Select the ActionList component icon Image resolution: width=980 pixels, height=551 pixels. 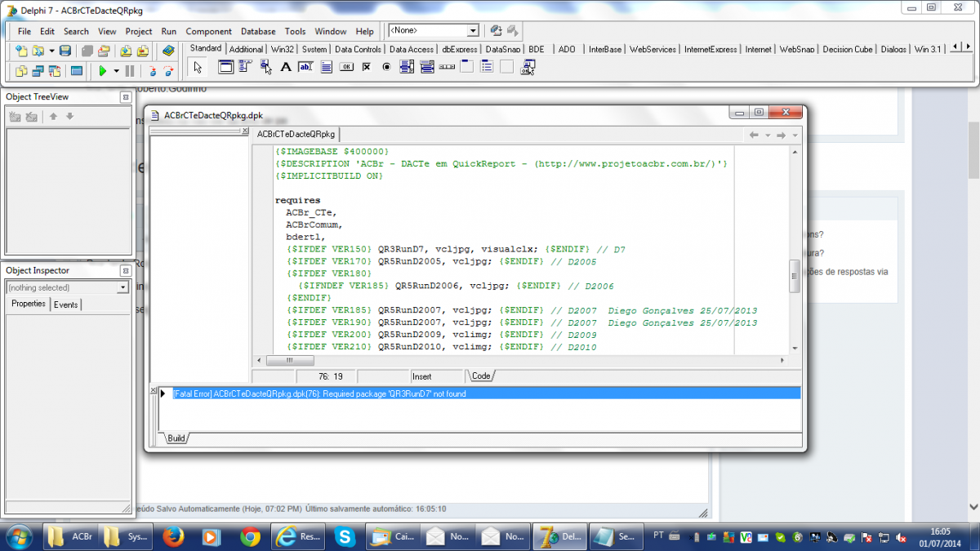[527, 67]
